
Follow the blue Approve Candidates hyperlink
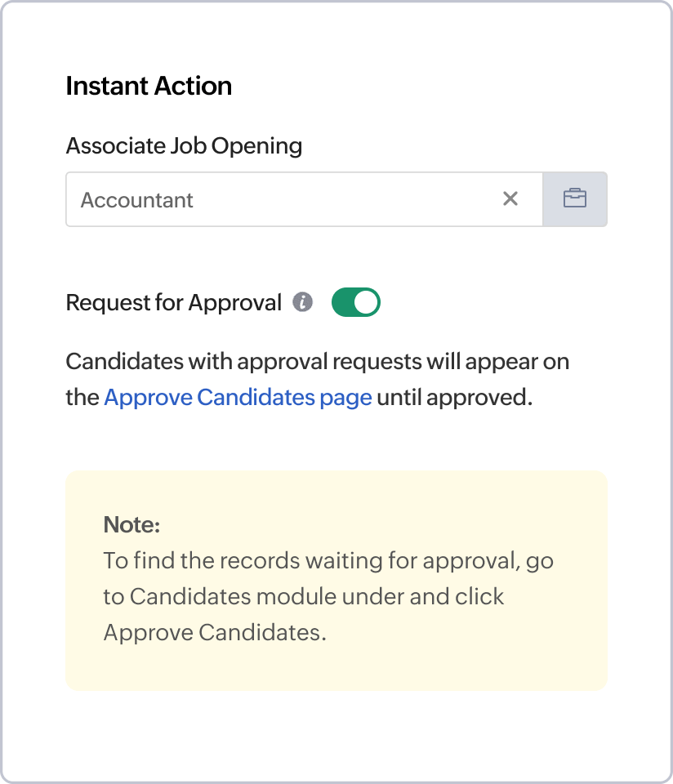pyautogui.click(x=237, y=397)
